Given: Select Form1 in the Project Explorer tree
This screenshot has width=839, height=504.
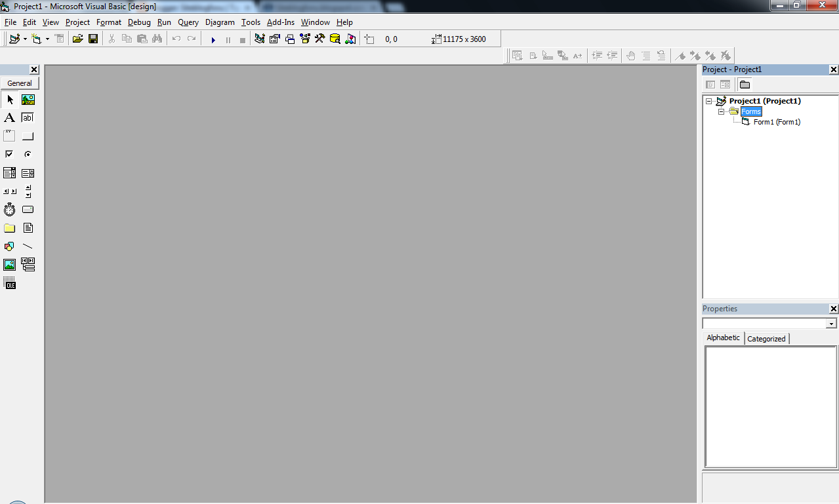Looking at the screenshot, I should [777, 122].
